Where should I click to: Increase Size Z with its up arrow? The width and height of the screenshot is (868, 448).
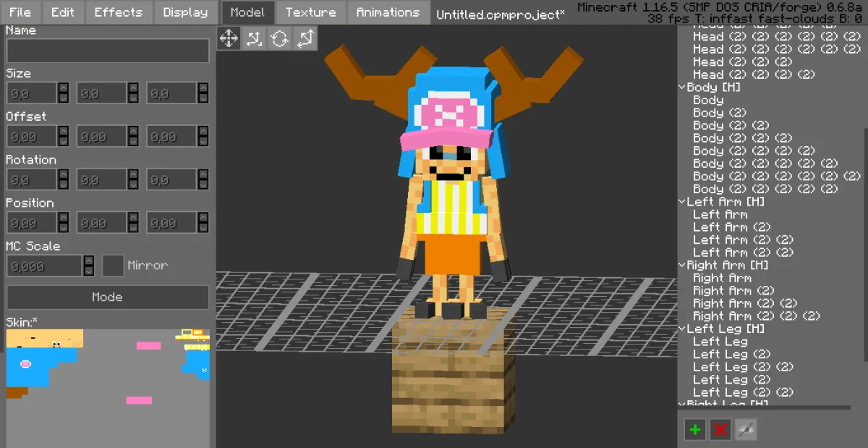pos(204,88)
